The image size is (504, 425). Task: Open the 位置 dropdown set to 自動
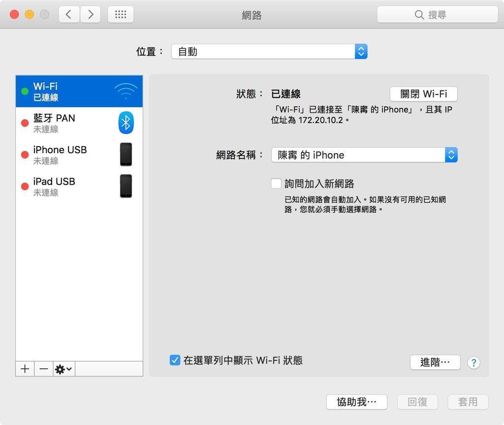269,52
